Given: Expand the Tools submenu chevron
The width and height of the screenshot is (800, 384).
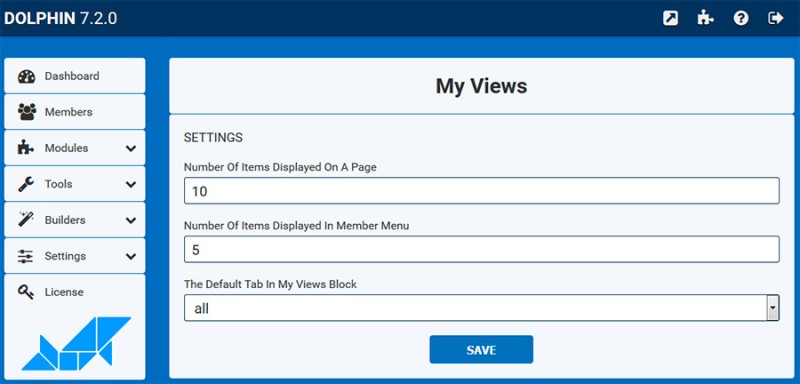Looking at the screenshot, I should coord(131,185).
